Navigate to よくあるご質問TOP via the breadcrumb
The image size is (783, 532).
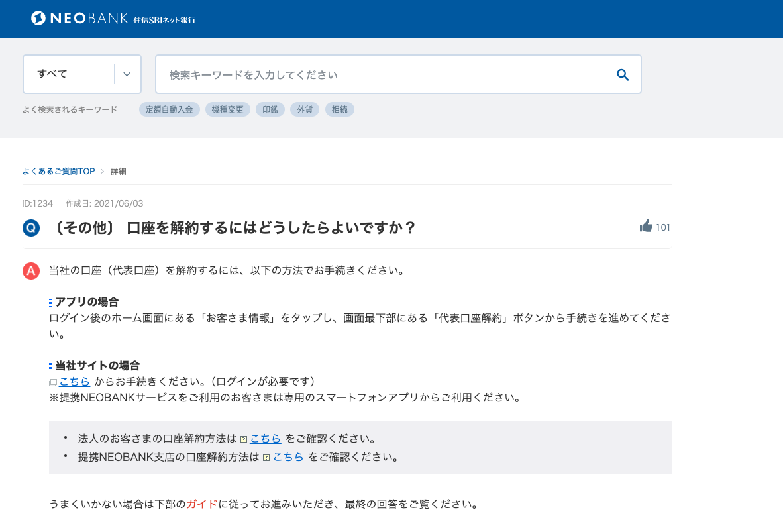(58, 171)
